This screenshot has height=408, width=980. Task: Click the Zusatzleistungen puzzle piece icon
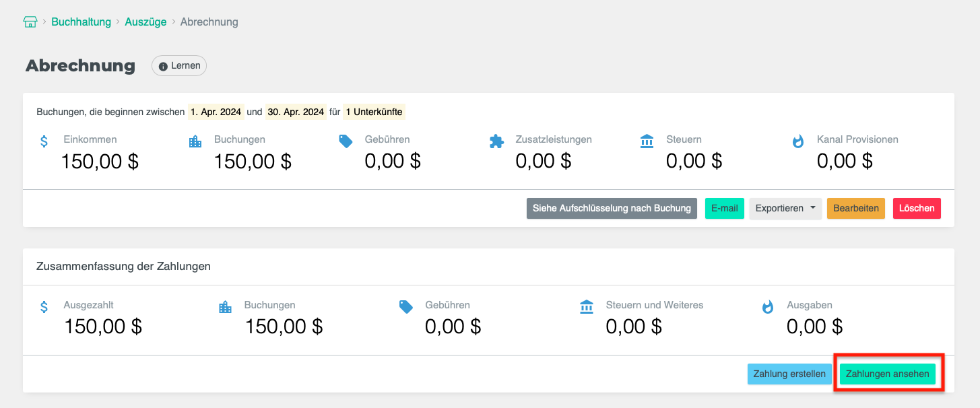coord(496,141)
